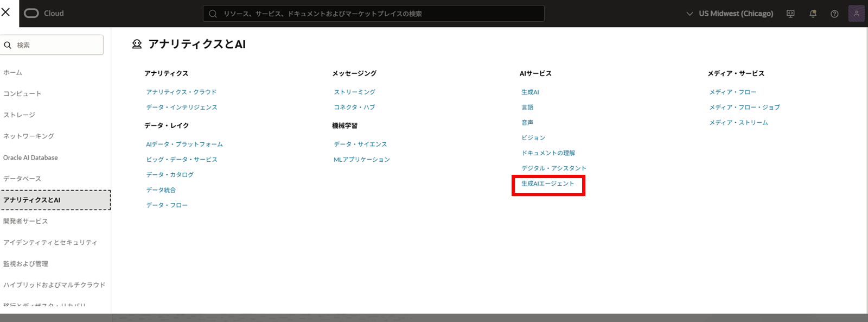This screenshot has height=322, width=868.
Task: Click the データ・レイク section heading
Action: [x=167, y=125]
